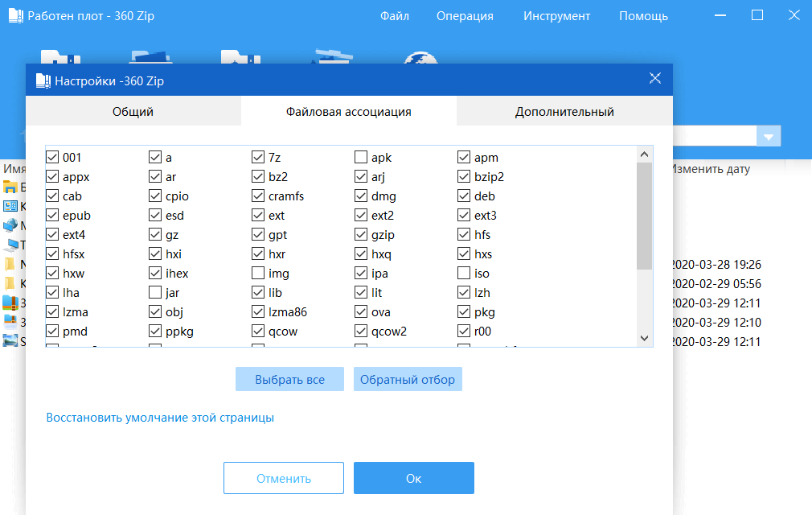Disable the gzip association checkbox
The width and height of the screenshot is (812, 515).
(x=361, y=235)
